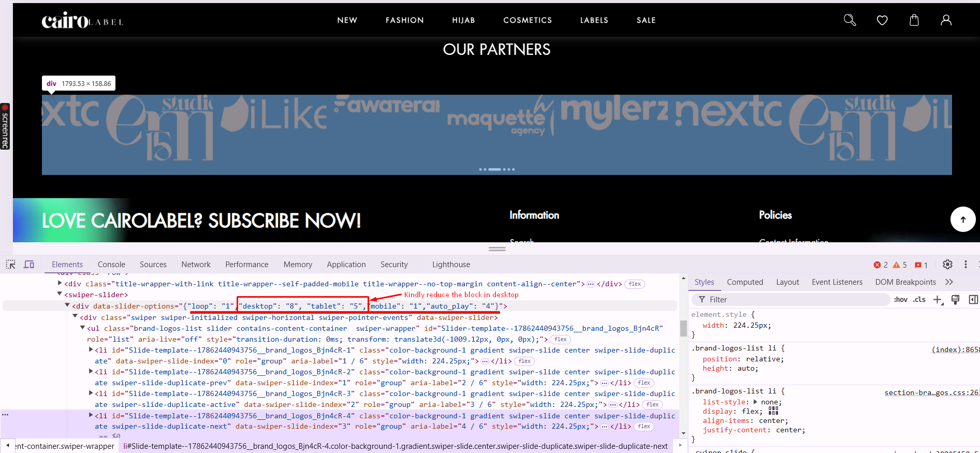Screen dimensions: 980x453
Task: Switch to the Console tab
Action: point(111,265)
